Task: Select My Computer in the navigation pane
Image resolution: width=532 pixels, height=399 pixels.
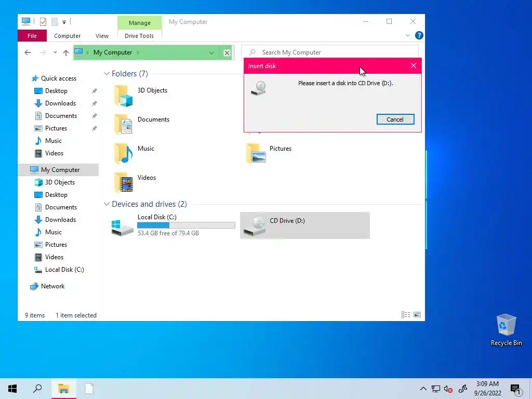Action: pyautogui.click(x=58, y=170)
